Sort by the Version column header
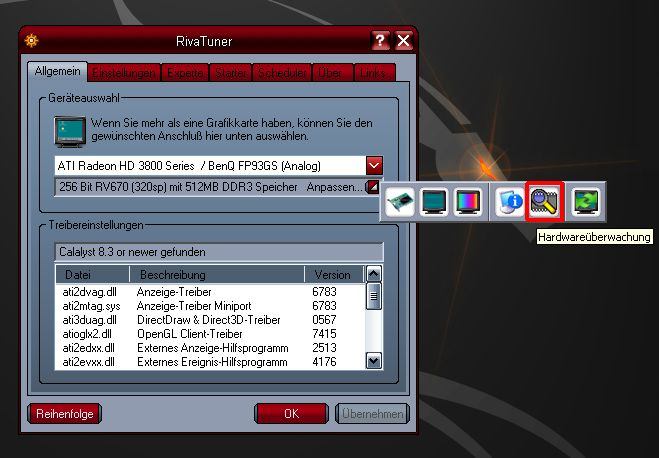This screenshot has height=458, width=659. pyautogui.click(x=334, y=274)
